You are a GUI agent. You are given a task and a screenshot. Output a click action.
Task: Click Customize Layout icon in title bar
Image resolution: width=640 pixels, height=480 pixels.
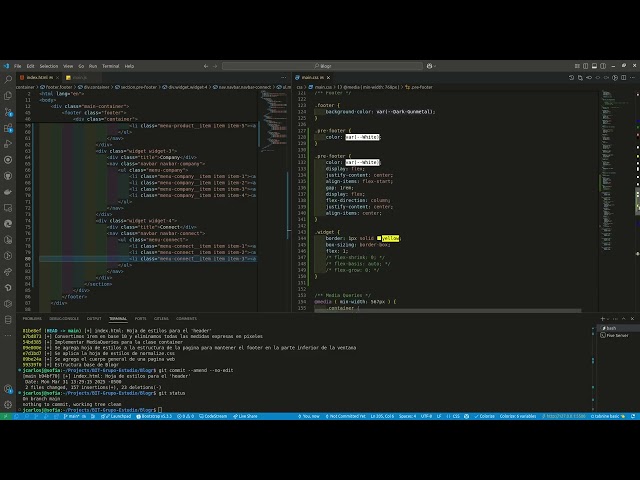click(x=577, y=66)
